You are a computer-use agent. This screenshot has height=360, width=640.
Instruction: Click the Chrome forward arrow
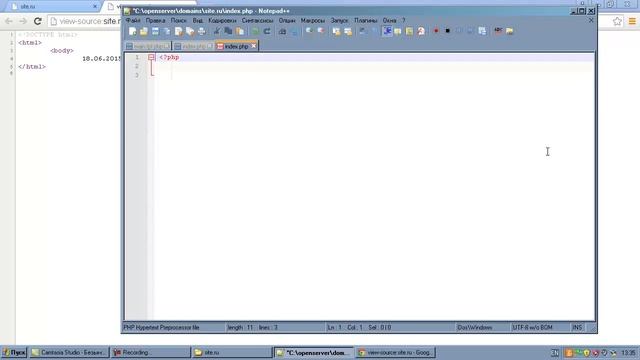coord(23,21)
